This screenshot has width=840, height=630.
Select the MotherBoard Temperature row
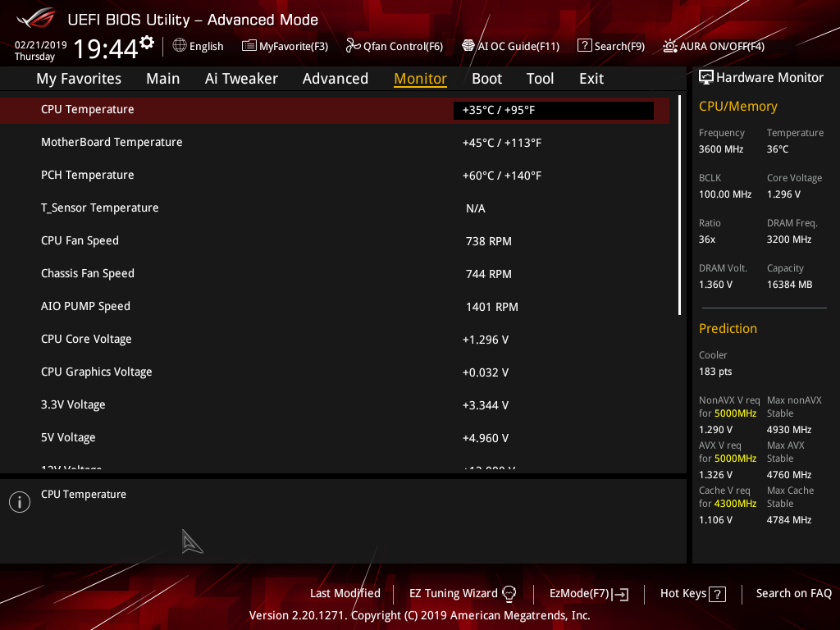335,143
